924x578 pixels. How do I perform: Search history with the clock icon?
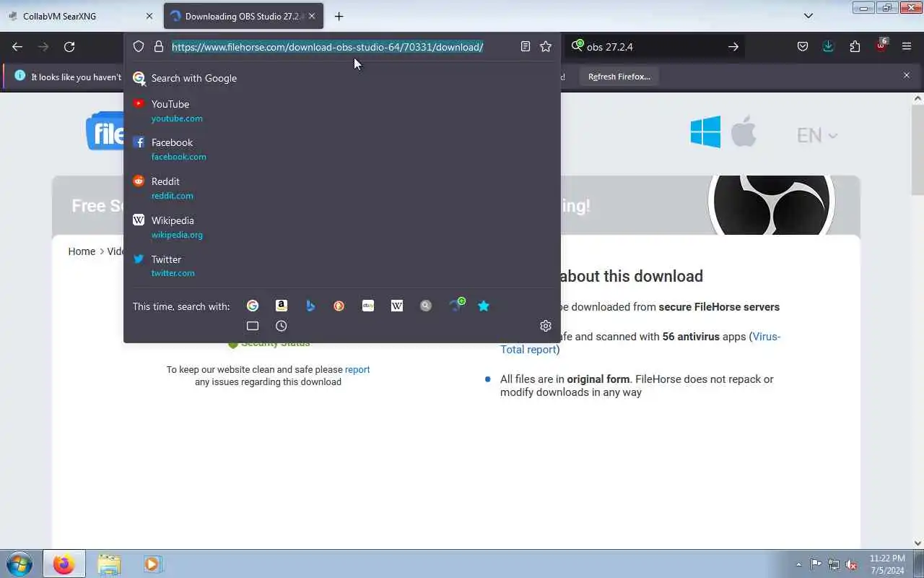(x=282, y=326)
